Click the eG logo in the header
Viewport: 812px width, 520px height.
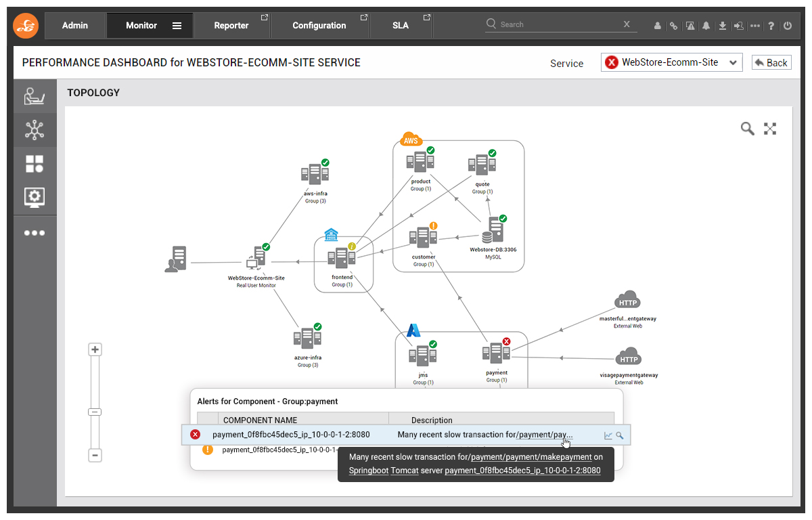pyautogui.click(x=26, y=26)
